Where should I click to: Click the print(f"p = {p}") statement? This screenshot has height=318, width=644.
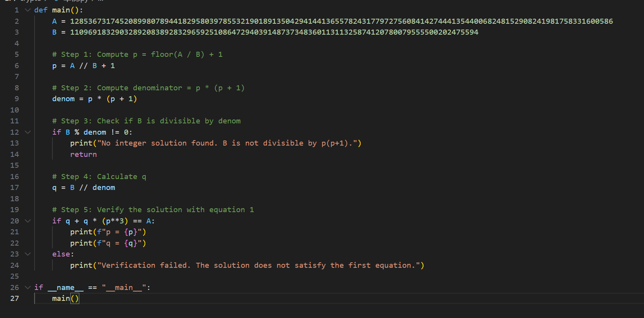(108, 232)
